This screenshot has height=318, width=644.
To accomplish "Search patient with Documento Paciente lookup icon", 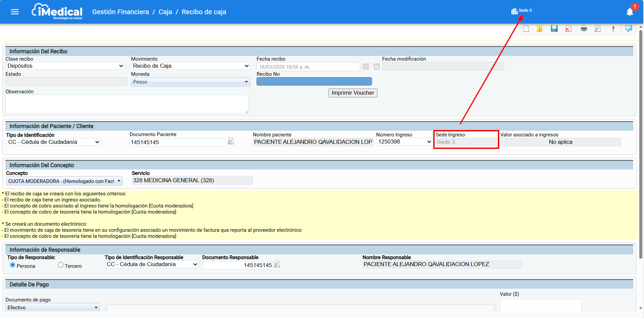I will point(231,141).
